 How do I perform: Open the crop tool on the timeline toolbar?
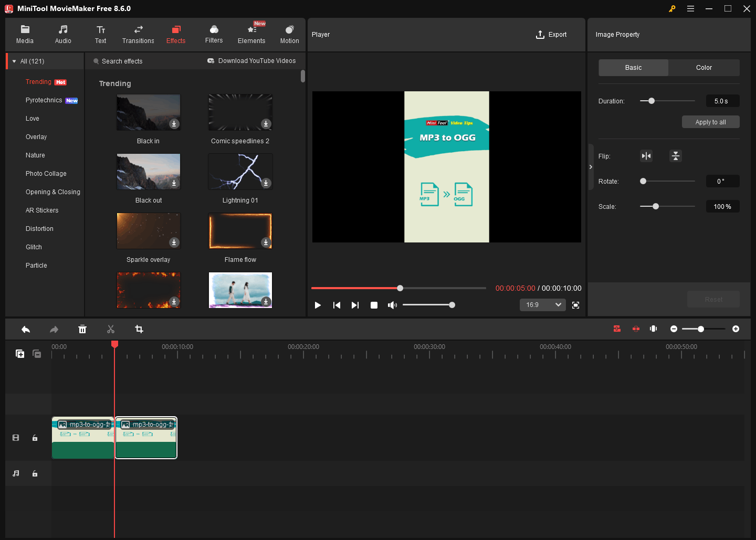tap(139, 329)
